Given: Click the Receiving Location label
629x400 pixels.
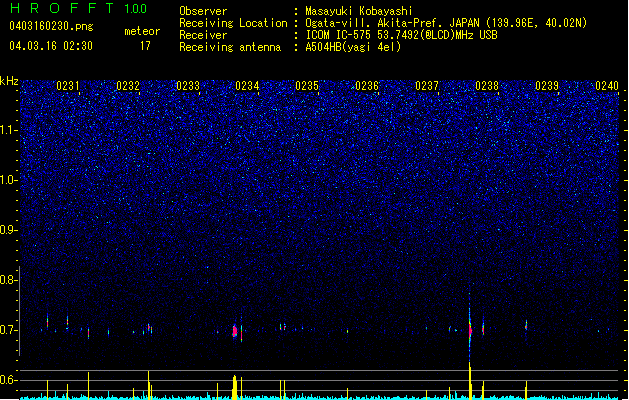Looking at the screenshot, I should click(233, 23).
